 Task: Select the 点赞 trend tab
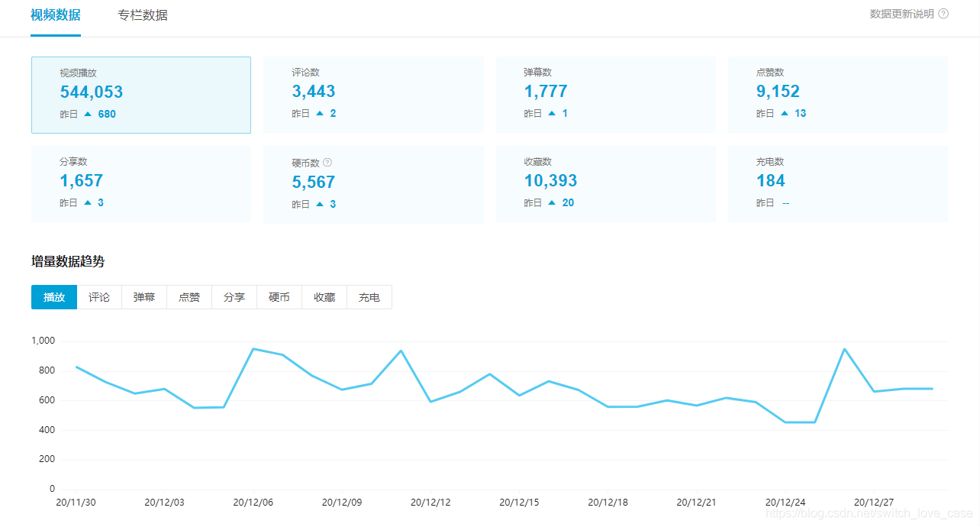click(189, 297)
